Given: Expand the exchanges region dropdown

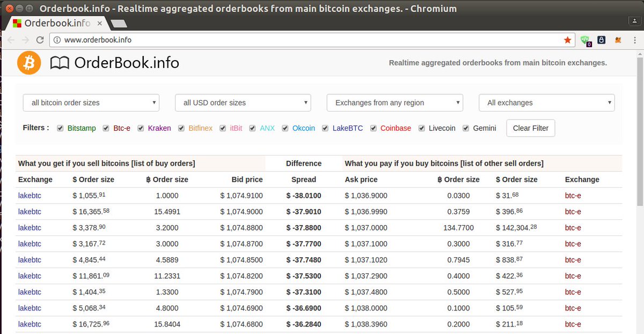Looking at the screenshot, I should coord(395,102).
